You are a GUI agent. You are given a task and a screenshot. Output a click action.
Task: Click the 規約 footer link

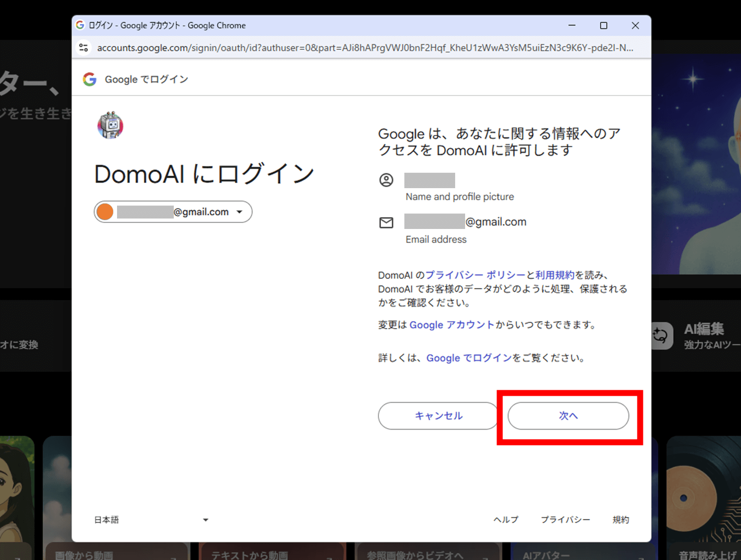click(x=620, y=520)
